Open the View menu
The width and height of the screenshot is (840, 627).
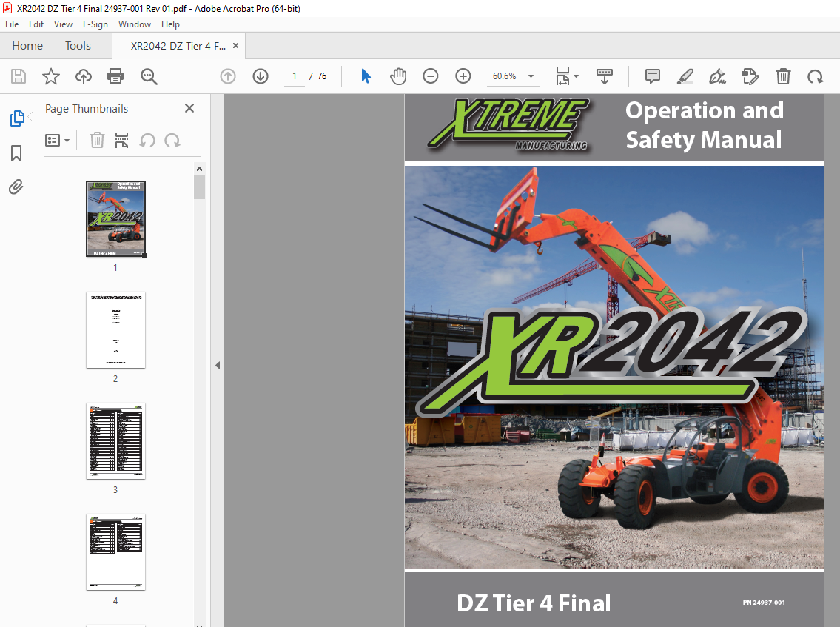coord(63,24)
